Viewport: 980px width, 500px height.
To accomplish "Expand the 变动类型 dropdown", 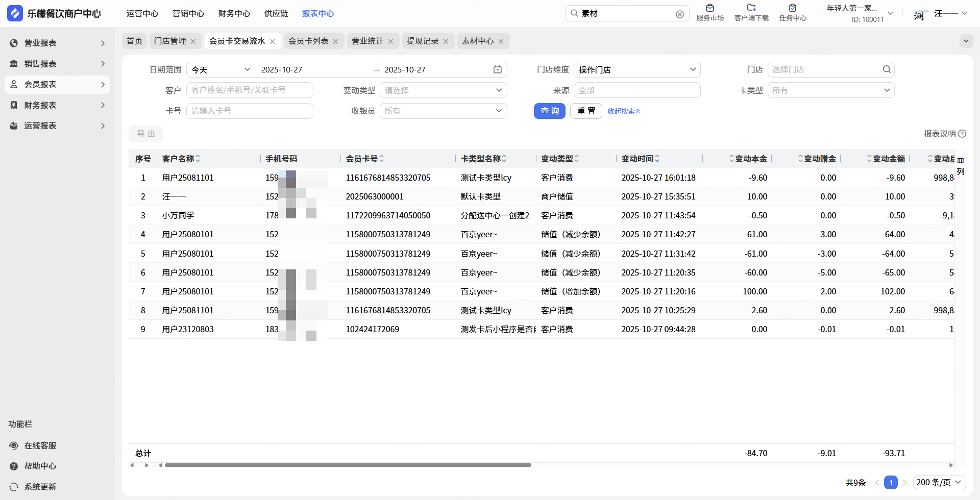I will tap(443, 90).
